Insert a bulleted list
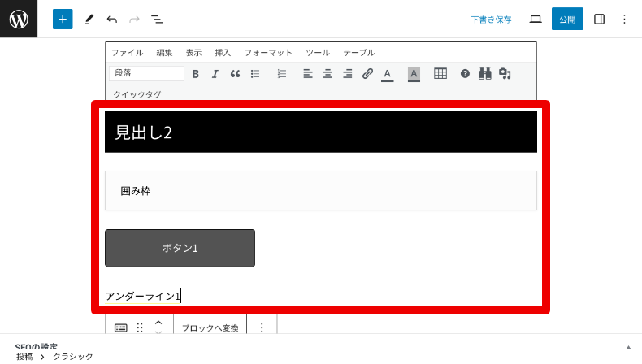The width and height of the screenshot is (642, 364). pos(255,74)
